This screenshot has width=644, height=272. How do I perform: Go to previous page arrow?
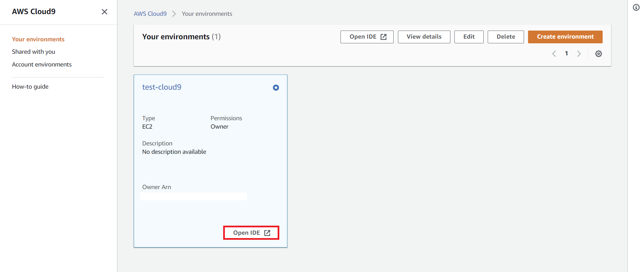click(x=554, y=54)
